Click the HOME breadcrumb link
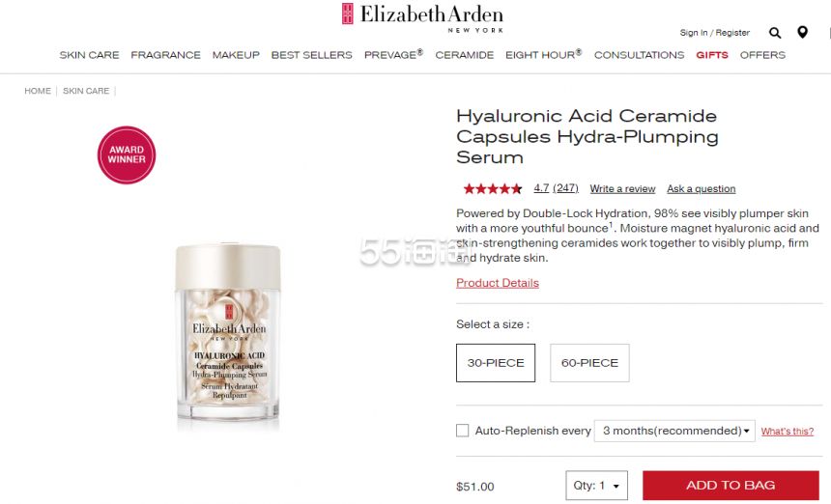The width and height of the screenshot is (831, 504). 38,91
